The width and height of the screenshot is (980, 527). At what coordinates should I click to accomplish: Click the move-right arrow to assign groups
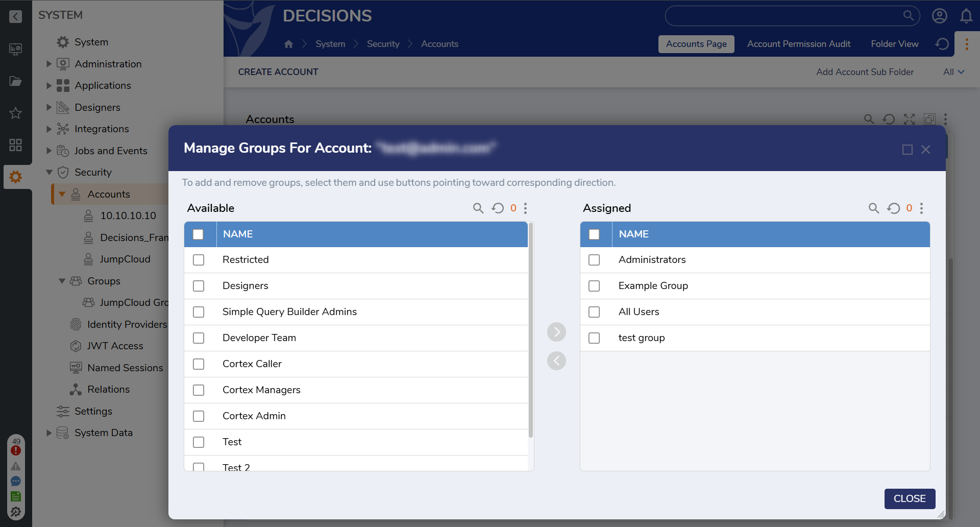[x=556, y=332]
